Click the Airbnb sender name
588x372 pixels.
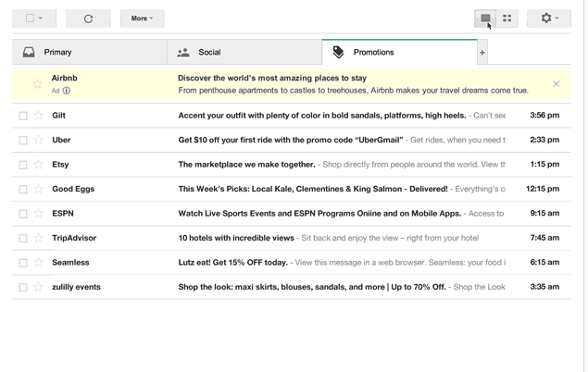point(65,78)
